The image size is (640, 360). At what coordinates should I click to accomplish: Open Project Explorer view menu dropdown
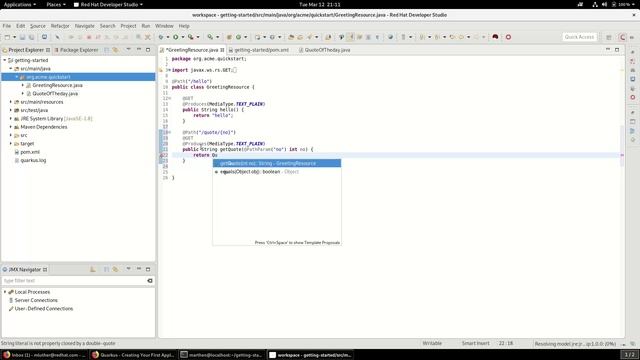click(128, 50)
